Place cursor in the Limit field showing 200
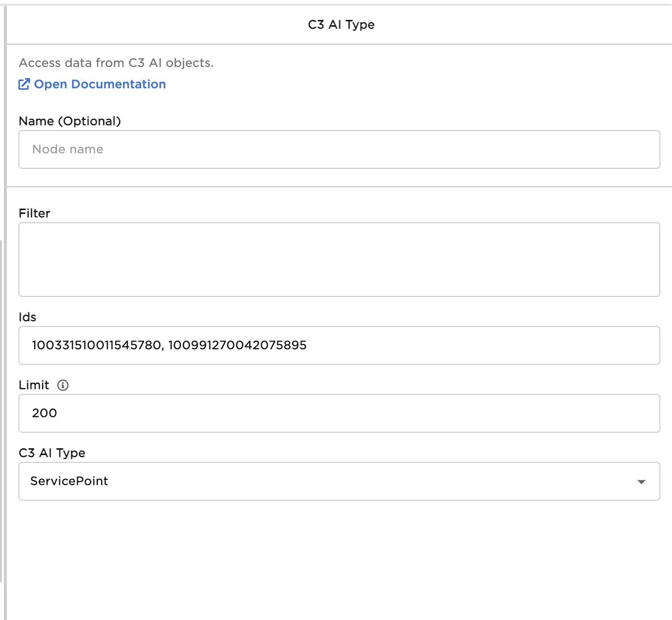Image resolution: width=672 pixels, height=620 pixels. (339, 413)
